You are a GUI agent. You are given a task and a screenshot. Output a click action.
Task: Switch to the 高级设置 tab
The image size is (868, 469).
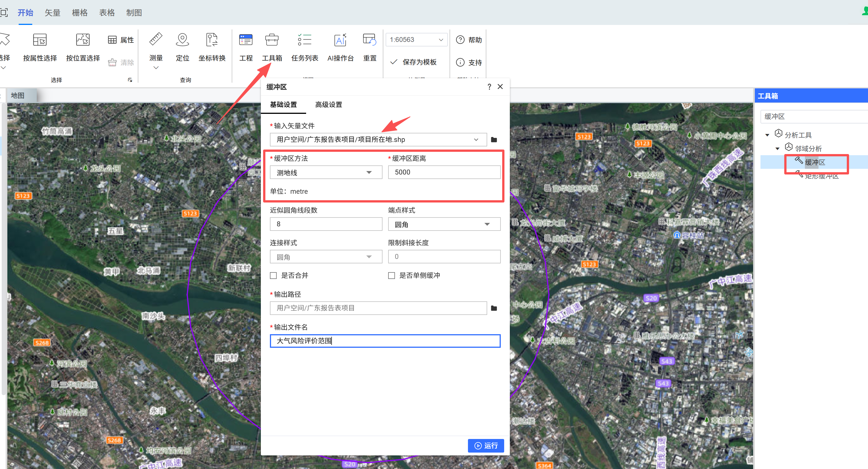click(328, 105)
